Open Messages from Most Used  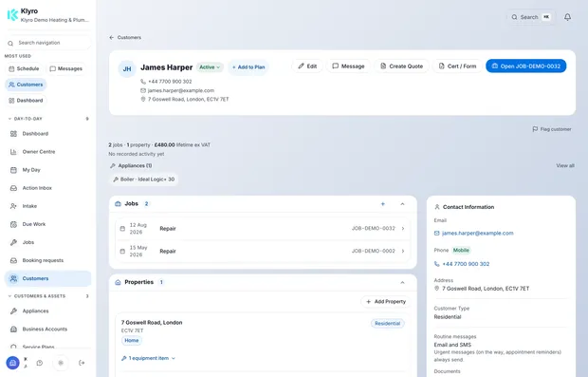pyautogui.click(x=66, y=68)
